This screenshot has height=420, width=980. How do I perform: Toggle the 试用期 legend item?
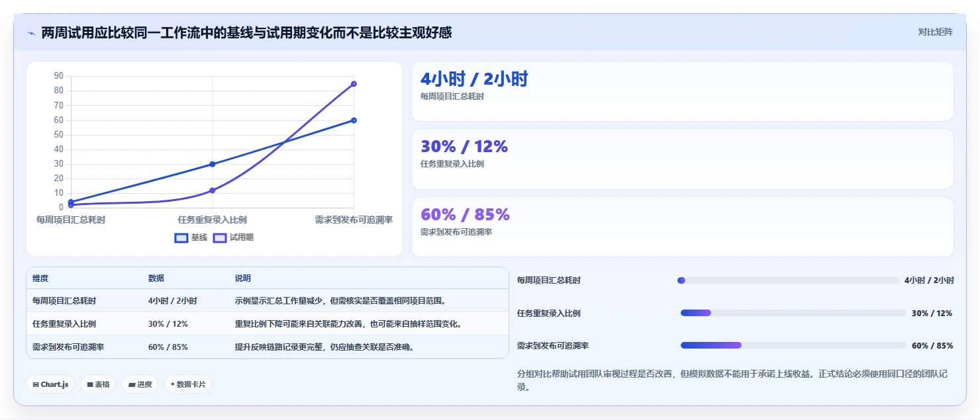233,237
